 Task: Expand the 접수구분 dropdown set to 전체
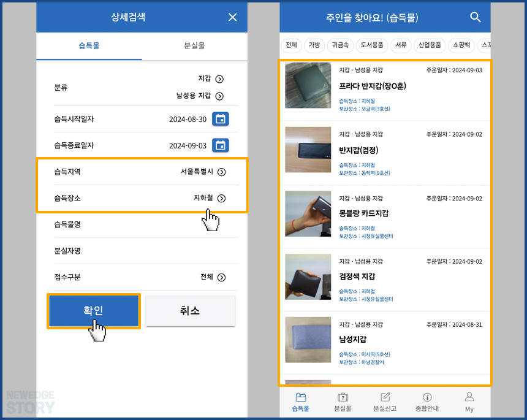point(142,277)
